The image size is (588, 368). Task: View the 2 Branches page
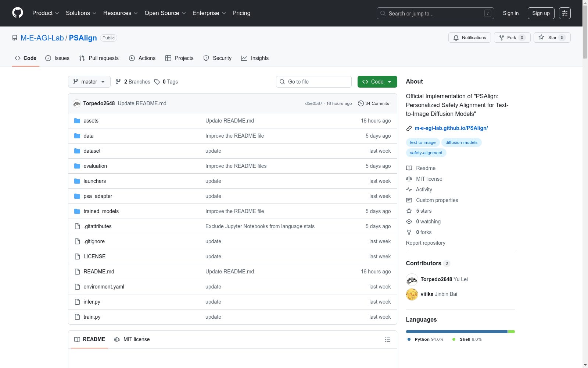pyautogui.click(x=133, y=82)
